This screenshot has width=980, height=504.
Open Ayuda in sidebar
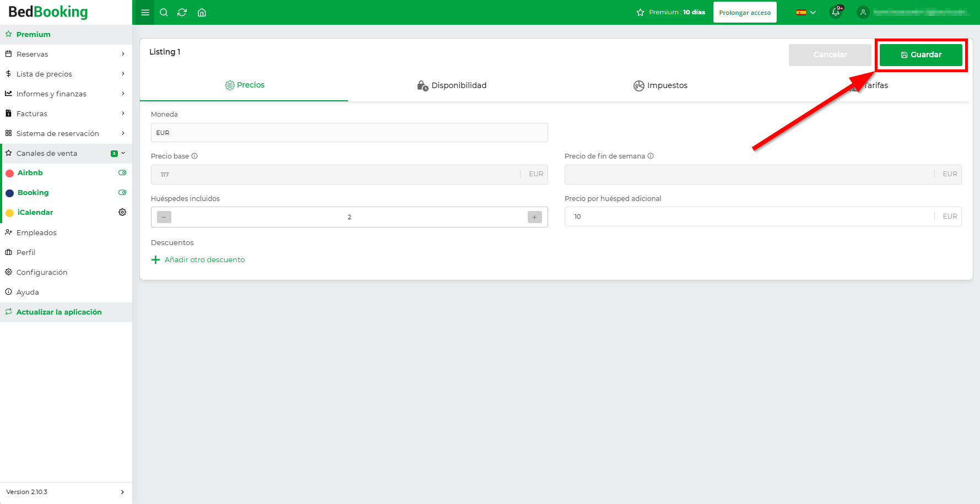[66, 292]
